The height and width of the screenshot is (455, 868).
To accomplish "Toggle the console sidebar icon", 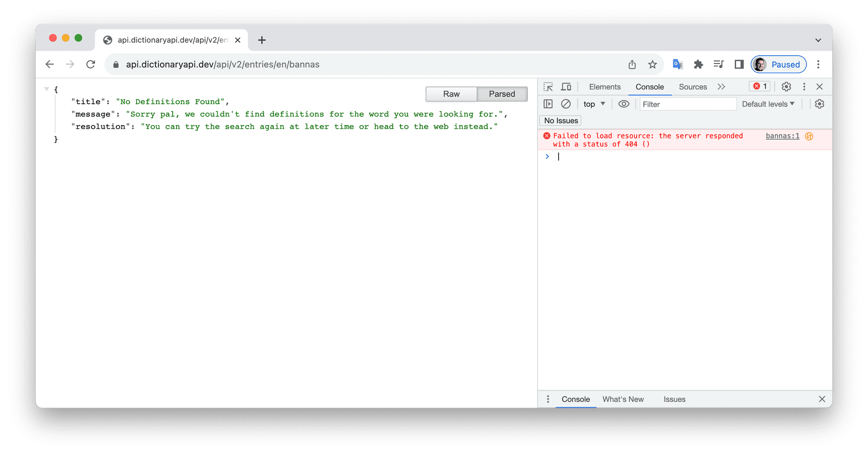I will coord(548,104).
